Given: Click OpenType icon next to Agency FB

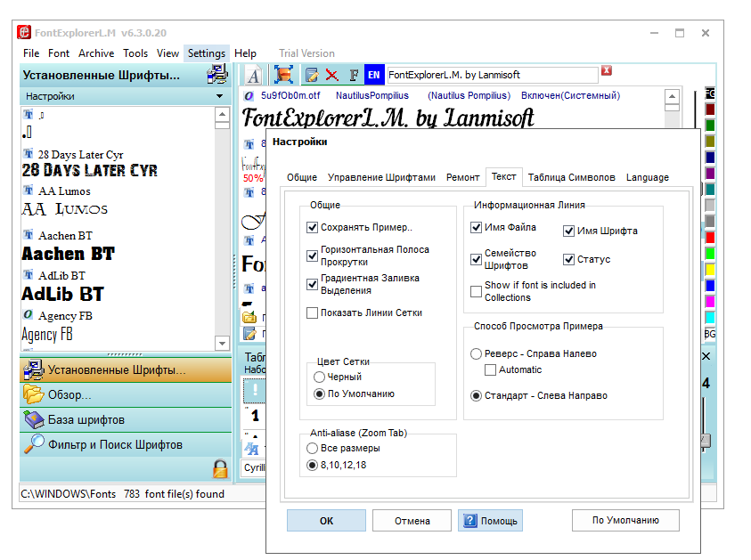Looking at the screenshot, I should 29,315.
